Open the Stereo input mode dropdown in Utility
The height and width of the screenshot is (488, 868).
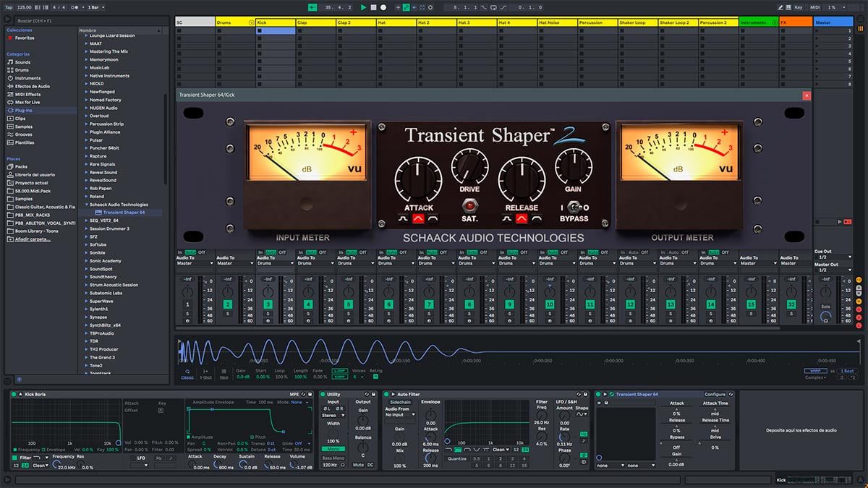333,416
